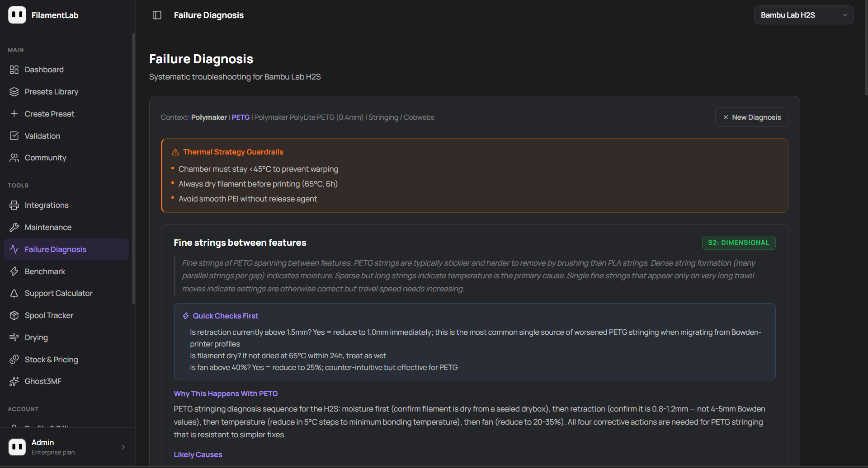Image resolution: width=868 pixels, height=468 pixels.
Task: Click the Validation checkmark icon
Action: [14, 136]
